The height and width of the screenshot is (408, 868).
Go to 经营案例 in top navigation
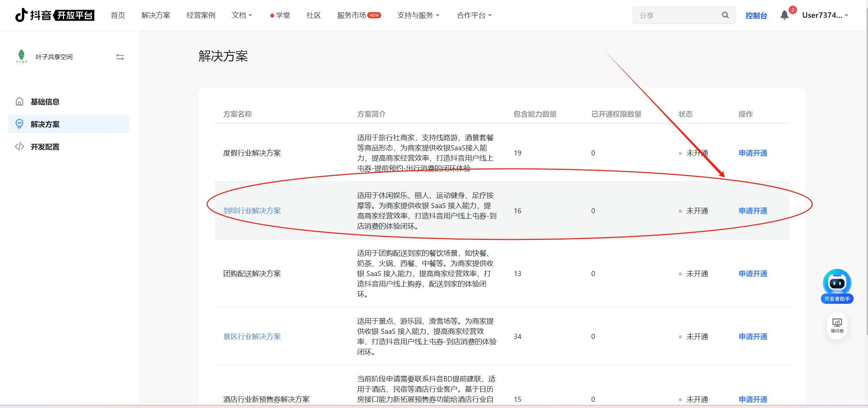(x=201, y=15)
